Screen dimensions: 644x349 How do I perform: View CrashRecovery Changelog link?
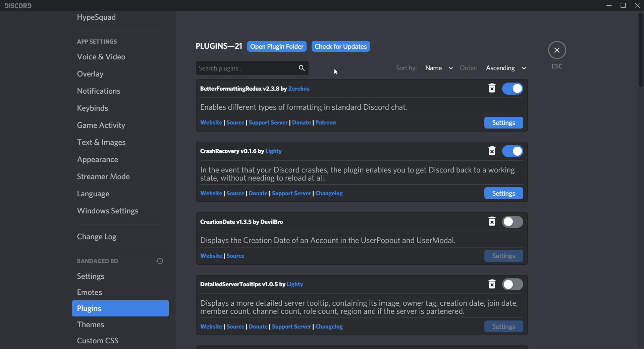329,193
